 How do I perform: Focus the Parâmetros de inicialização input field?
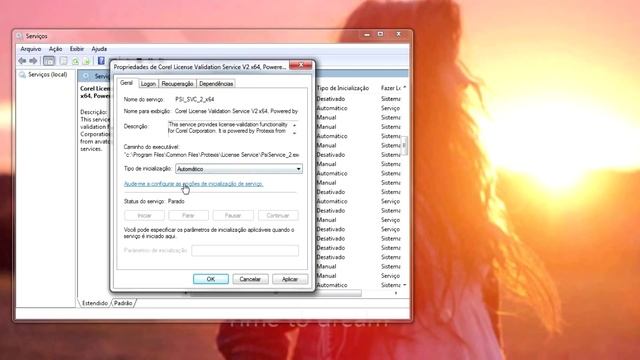(245, 251)
